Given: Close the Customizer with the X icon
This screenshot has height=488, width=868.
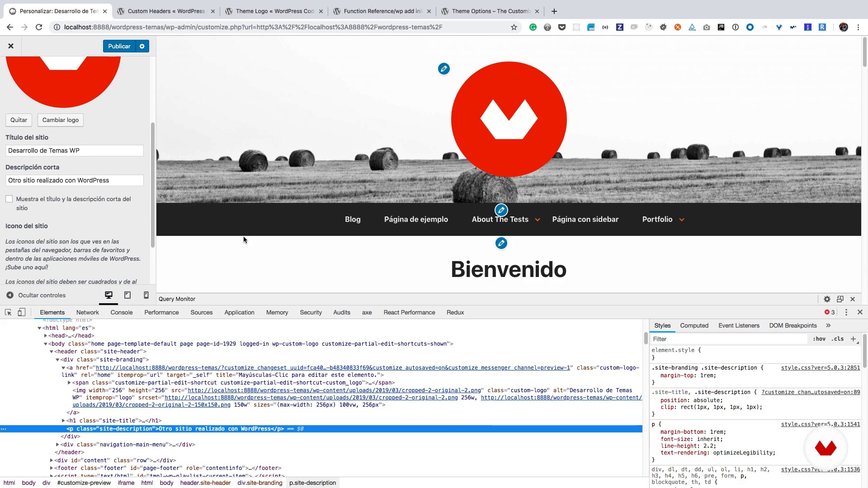Looking at the screenshot, I should coord(11,46).
